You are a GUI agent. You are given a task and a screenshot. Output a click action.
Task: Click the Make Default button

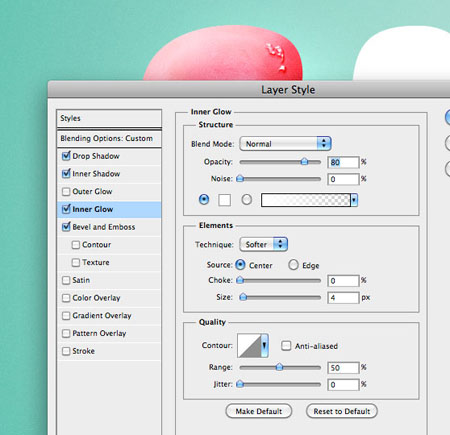pos(259,411)
